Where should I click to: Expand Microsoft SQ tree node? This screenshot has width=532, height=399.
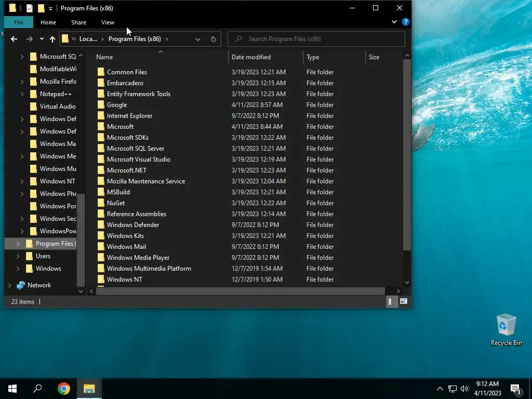(22, 57)
